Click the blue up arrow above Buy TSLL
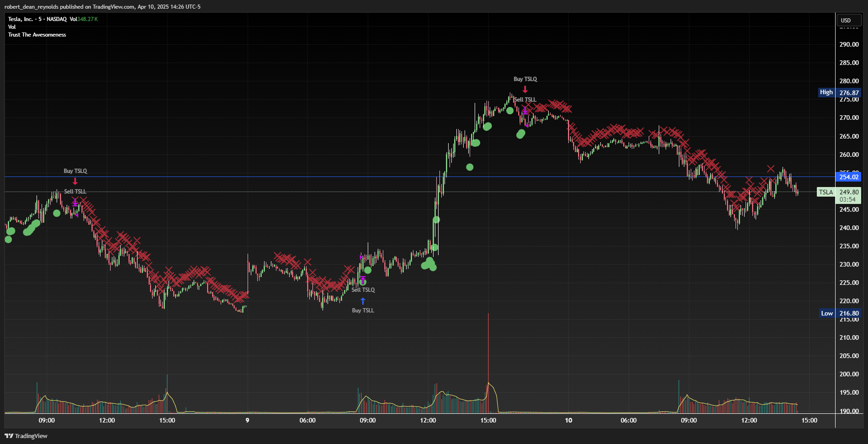The width and height of the screenshot is (868, 444). [x=363, y=301]
